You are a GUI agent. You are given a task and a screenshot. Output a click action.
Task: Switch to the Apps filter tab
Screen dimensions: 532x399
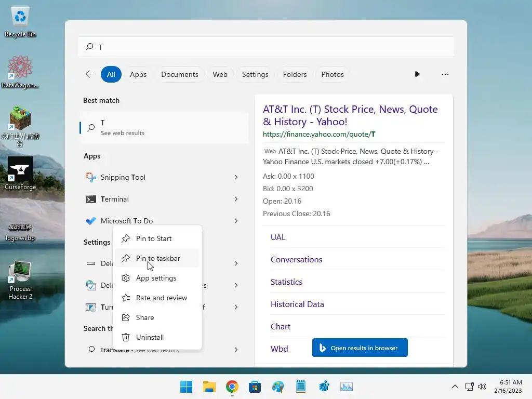click(x=138, y=74)
